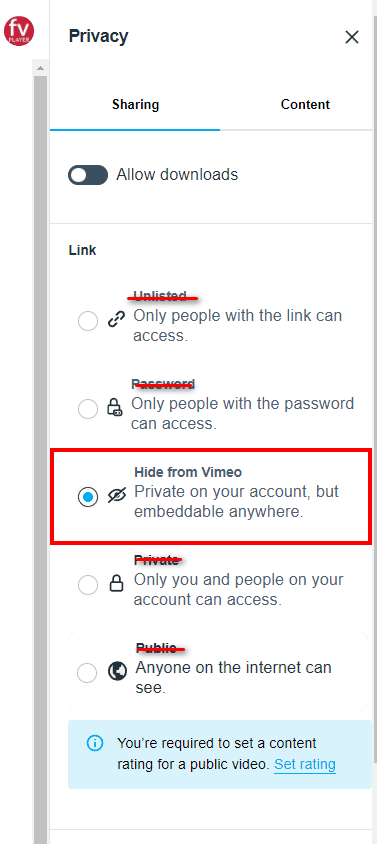This screenshot has height=844, width=377.
Task: Click the info icon in rating notice
Action: [95, 743]
